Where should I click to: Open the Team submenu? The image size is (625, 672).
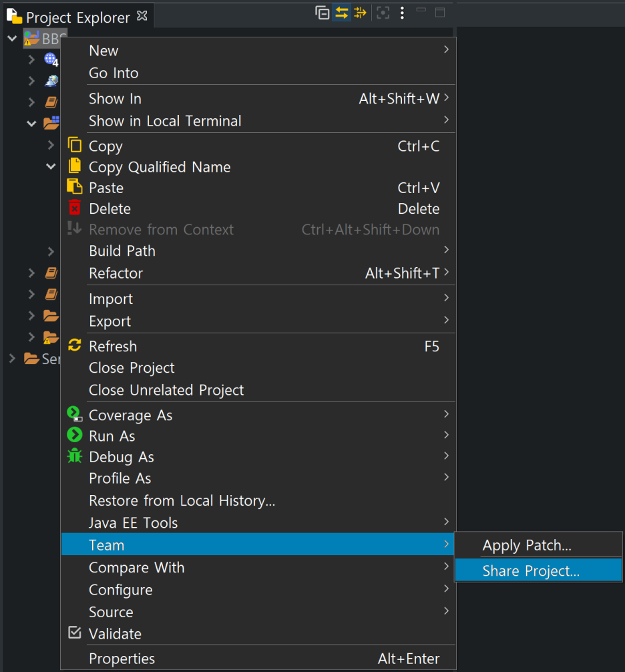point(258,544)
